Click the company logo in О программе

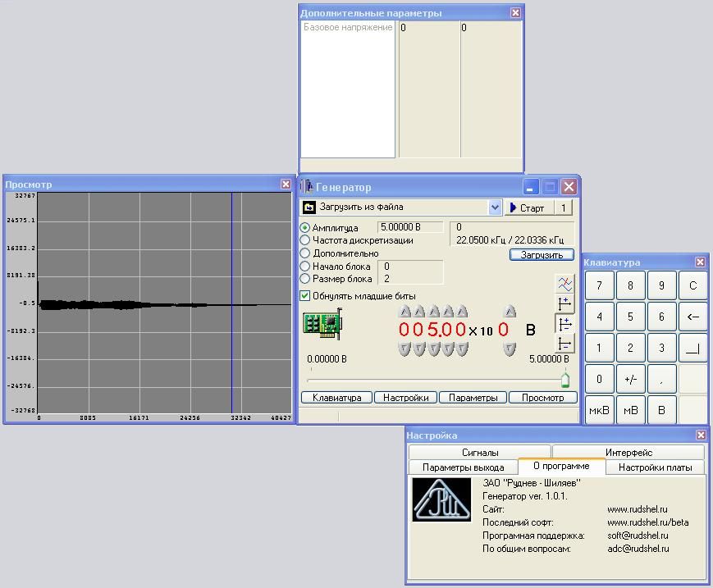tap(442, 499)
